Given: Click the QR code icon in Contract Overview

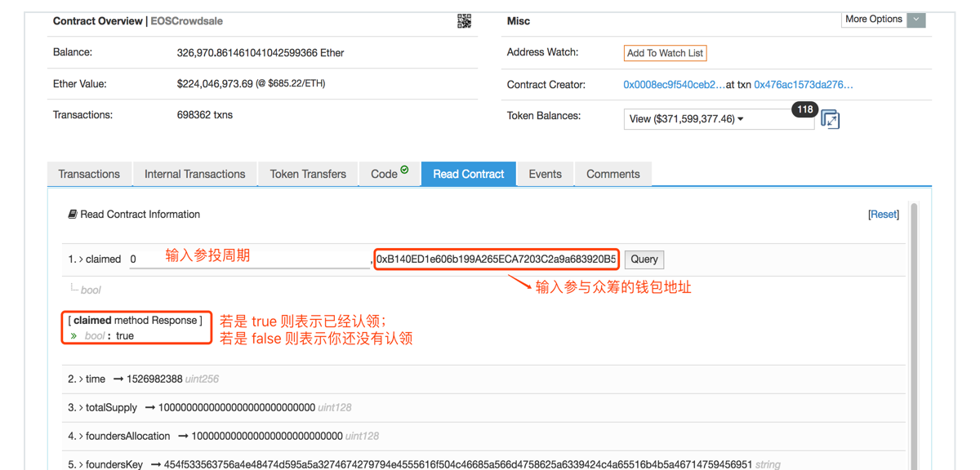Looking at the screenshot, I should 464,20.
